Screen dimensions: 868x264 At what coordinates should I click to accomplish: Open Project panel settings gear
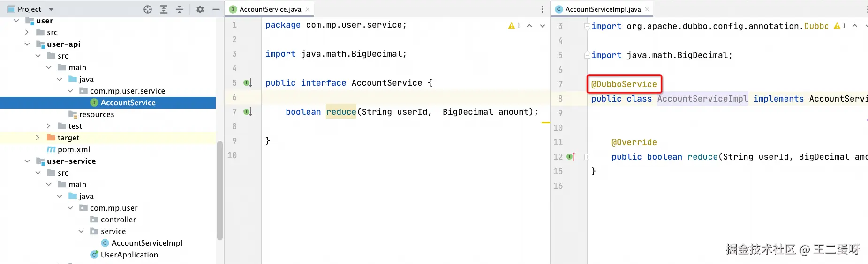click(x=200, y=9)
